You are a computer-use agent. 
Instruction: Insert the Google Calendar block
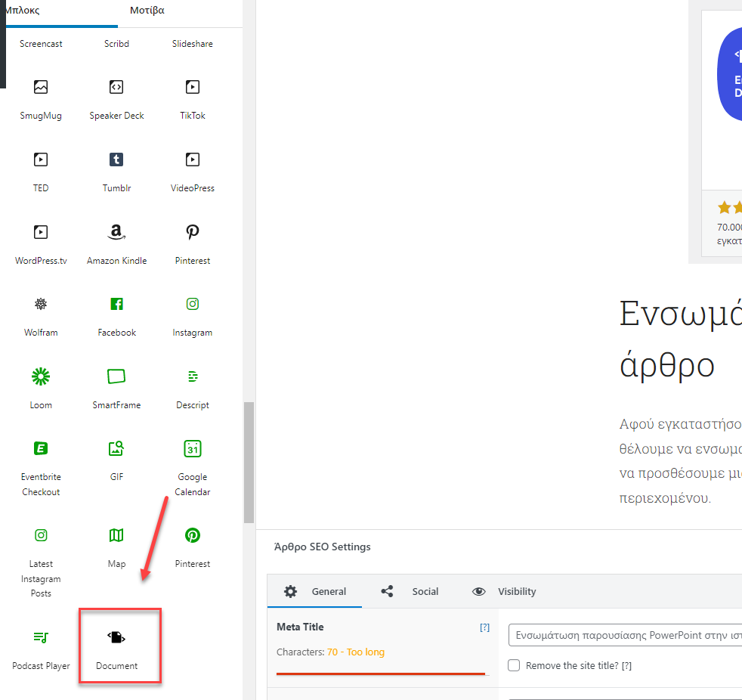point(192,469)
